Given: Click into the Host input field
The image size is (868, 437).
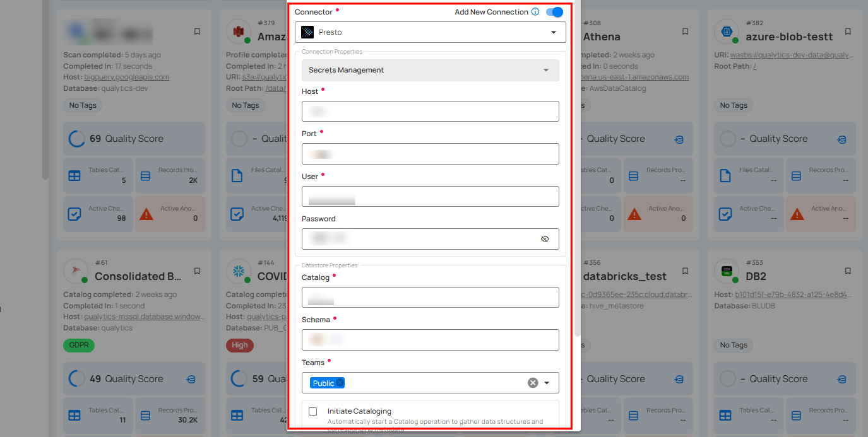Looking at the screenshot, I should (430, 112).
